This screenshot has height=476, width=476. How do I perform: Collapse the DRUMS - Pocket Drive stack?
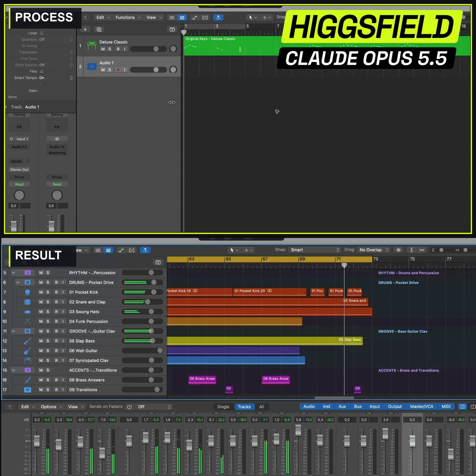17,282
